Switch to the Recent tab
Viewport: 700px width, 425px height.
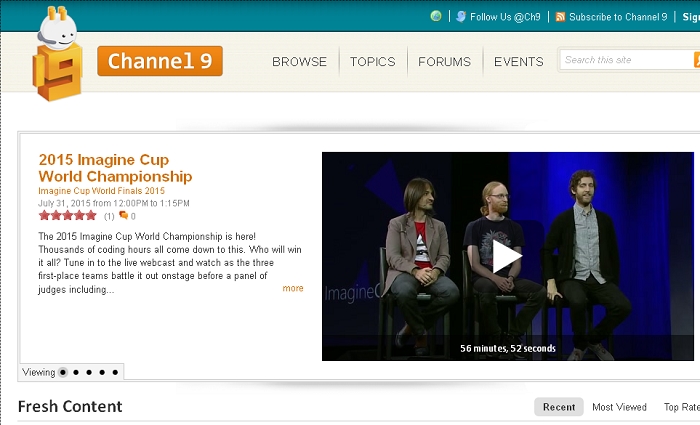[x=558, y=407]
